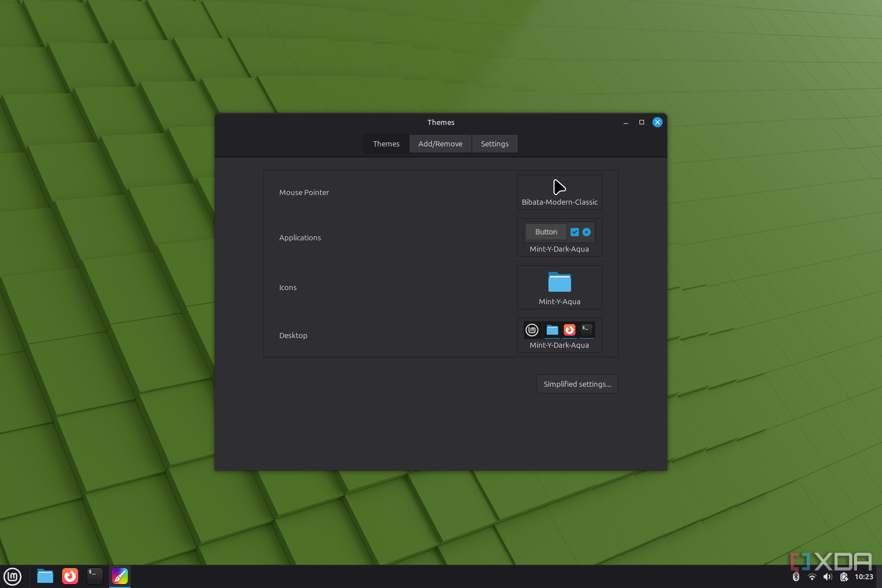This screenshot has height=588, width=882.
Task: Click the Icons row label
Action: (287, 287)
